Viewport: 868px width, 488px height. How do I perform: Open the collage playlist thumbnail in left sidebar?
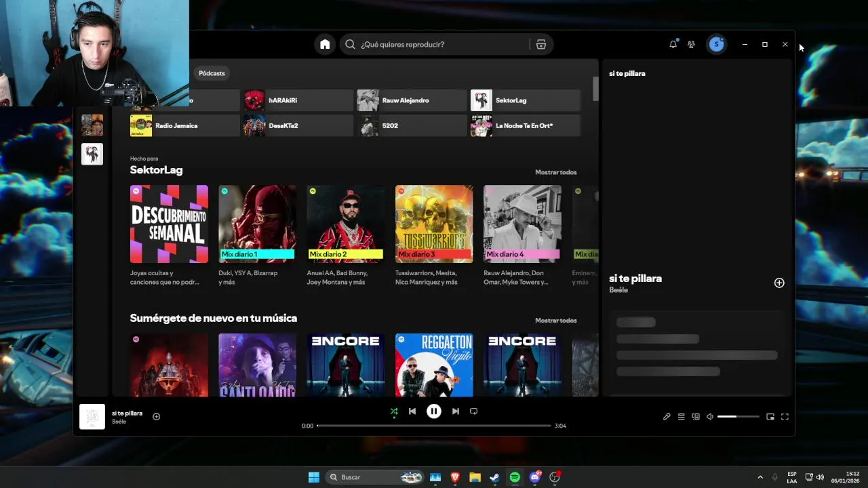(x=92, y=125)
